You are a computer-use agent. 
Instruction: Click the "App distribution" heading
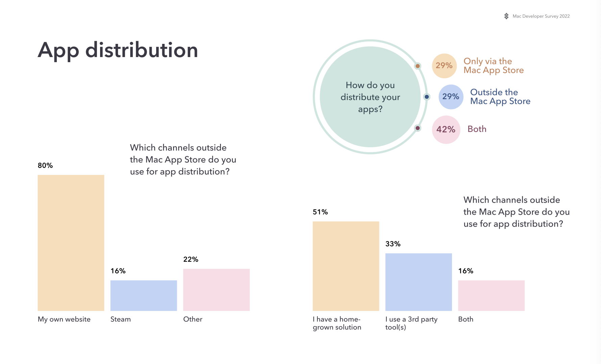click(x=118, y=50)
